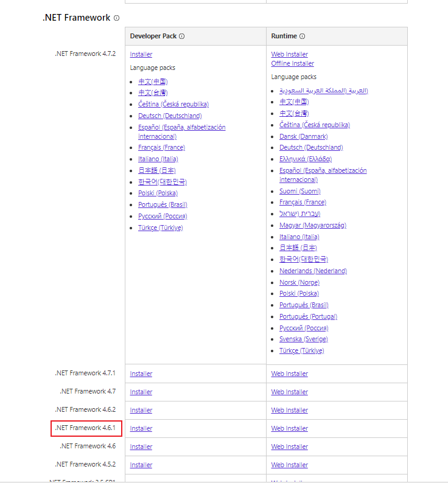The height and width of the screenshot is (483, 448).
Task: Select Arabic Runtime language pack
Action: (324, 91)
